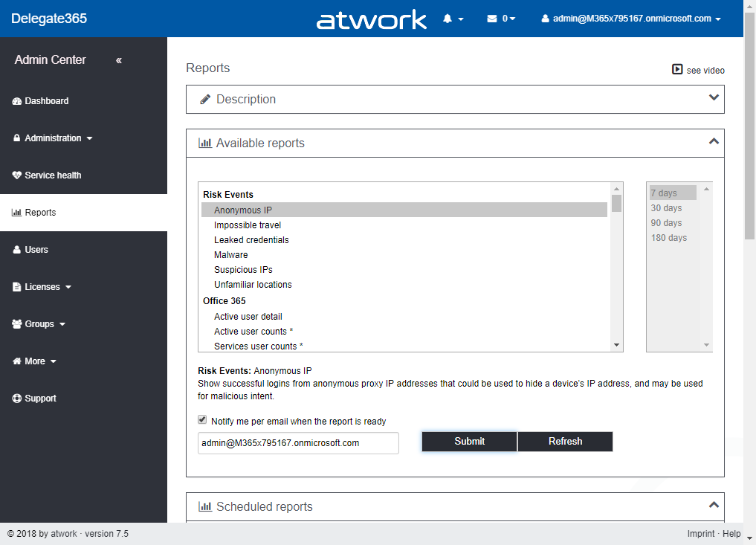This screenshot has width=756, height=545.
Task: Open the mail envelope icon in header
Action: coord(492,19)
